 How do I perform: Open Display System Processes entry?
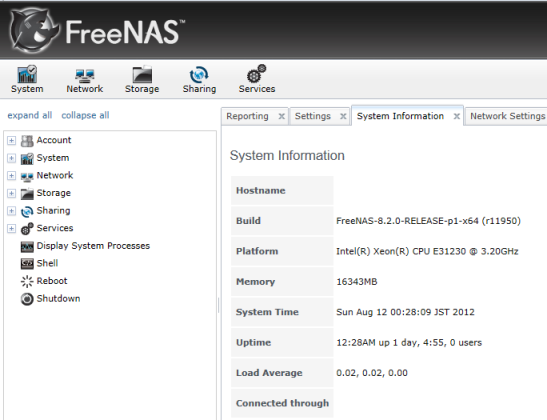pyautogui.click(x=93, y=246)
